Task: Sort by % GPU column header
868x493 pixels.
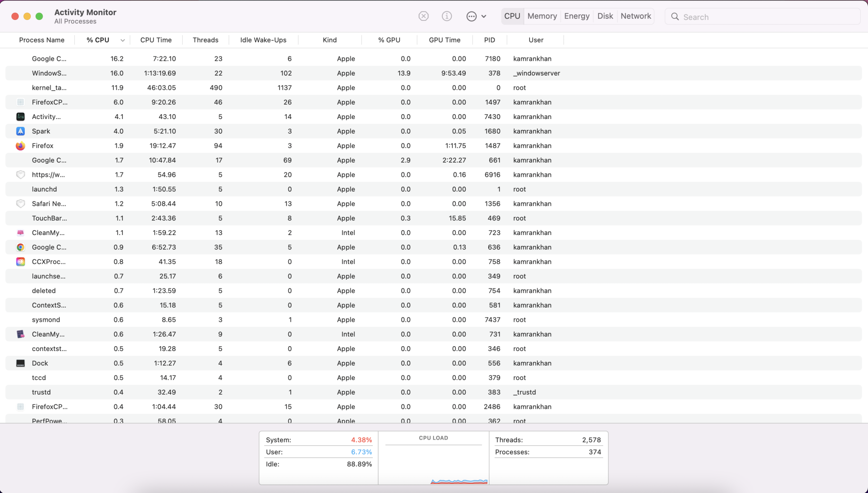Action: [389, 40]
